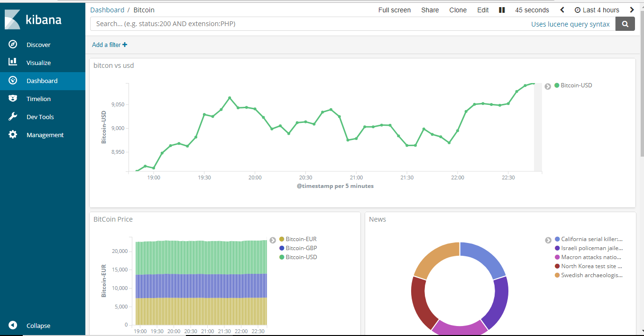
Task: Click inside the search query field
Action: click(285, 23)
